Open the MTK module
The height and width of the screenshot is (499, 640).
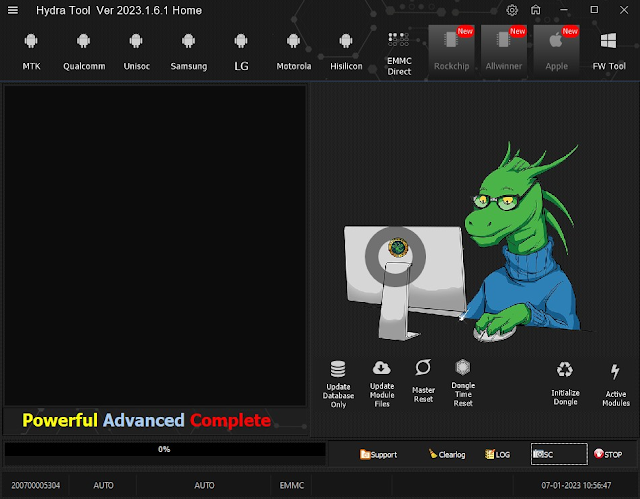point(31,51)
